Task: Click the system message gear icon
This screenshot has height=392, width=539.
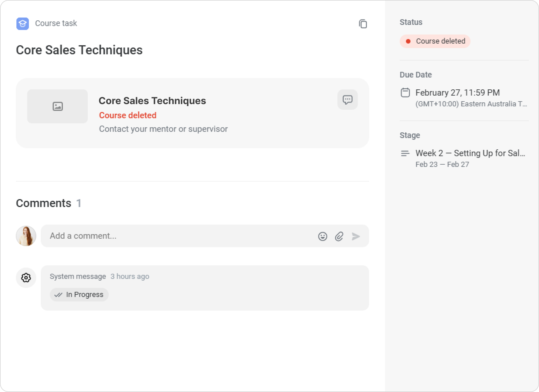Action: click(x=26, y=278)
